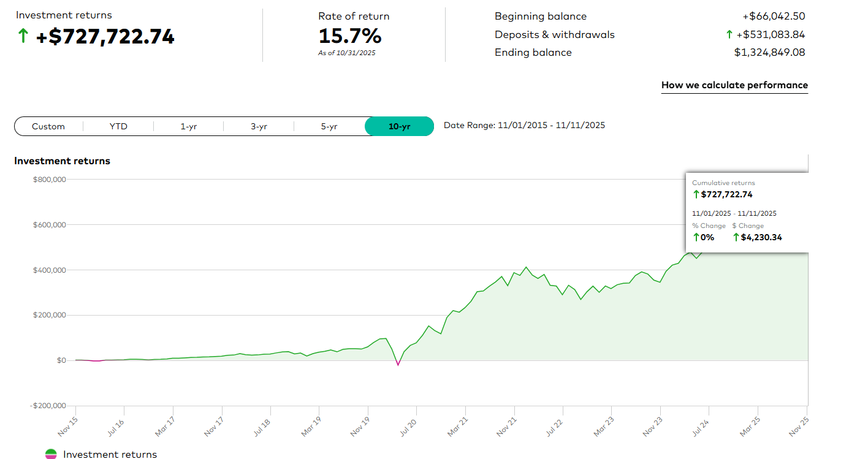868x459 pixels.
Task: Select the Custom date range tab
Action: [48, 126]
